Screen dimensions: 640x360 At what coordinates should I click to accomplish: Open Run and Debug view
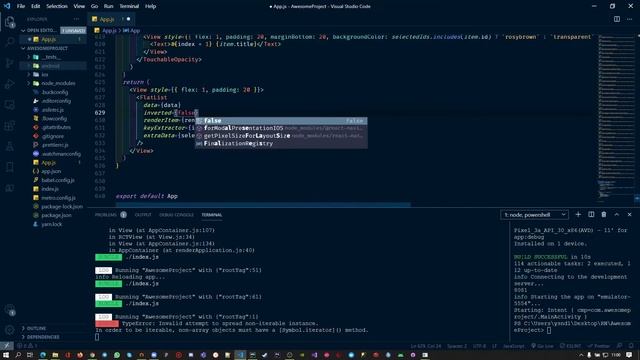[x=9, y=84]
